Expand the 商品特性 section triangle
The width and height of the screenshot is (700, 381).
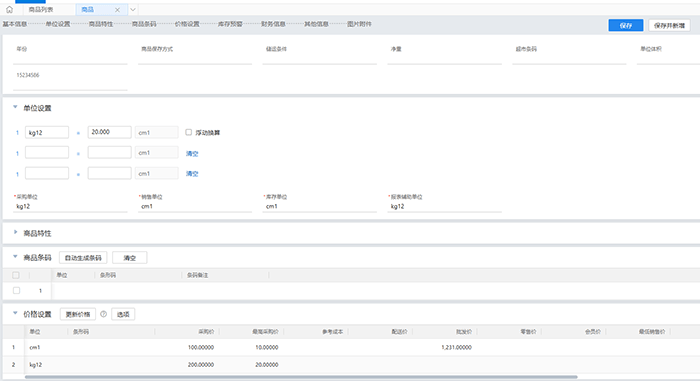pyautogui.click(x=15, y=232)
